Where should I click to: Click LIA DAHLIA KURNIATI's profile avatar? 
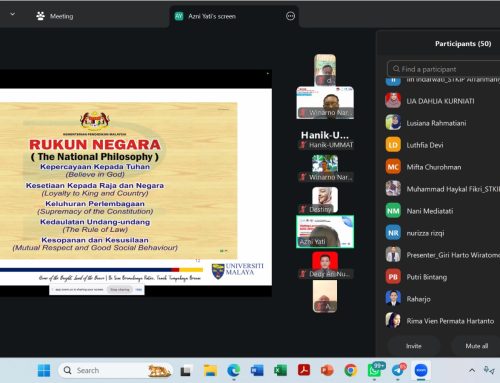click(393, 100)
